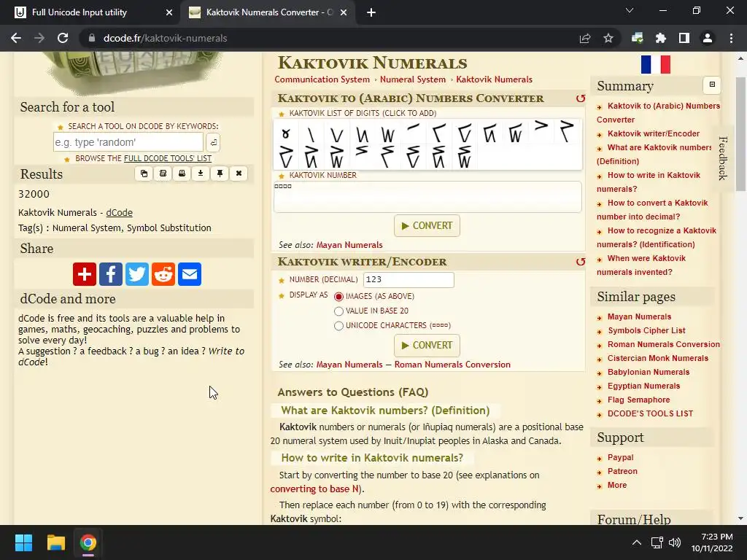
Task: Share by email
Action: click(x=190, y=274)
